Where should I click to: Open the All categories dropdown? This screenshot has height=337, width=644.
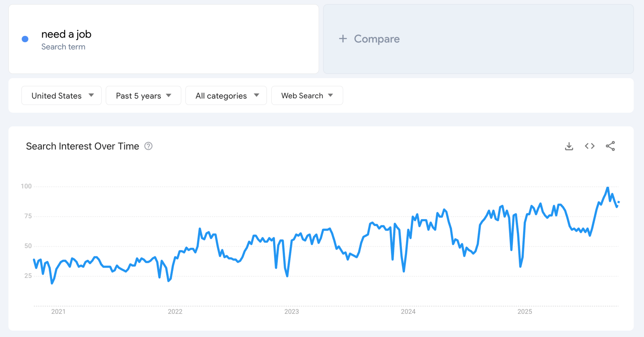(226, 96)
